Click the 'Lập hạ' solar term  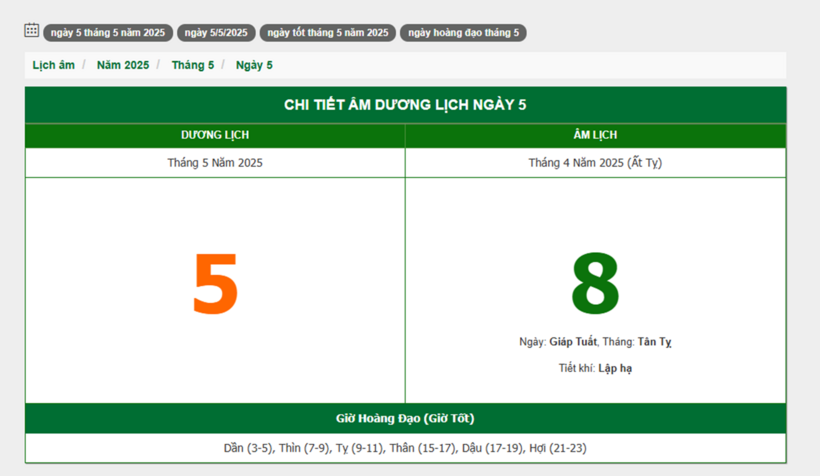tap(615, 368)
